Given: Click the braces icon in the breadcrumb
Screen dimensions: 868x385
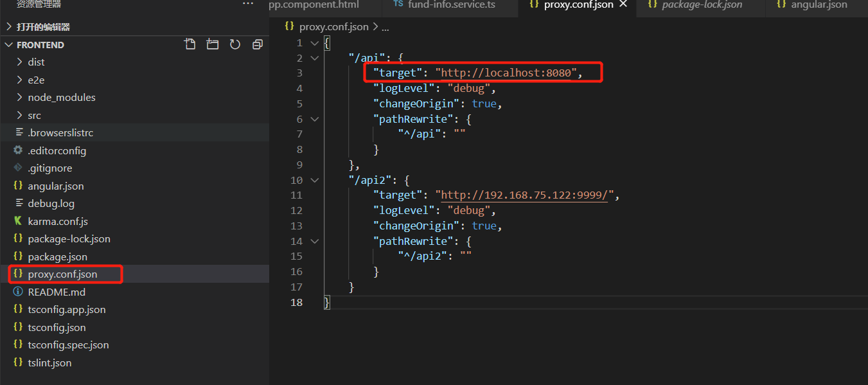Looking at the screenshot, I should tap(289, 26).
